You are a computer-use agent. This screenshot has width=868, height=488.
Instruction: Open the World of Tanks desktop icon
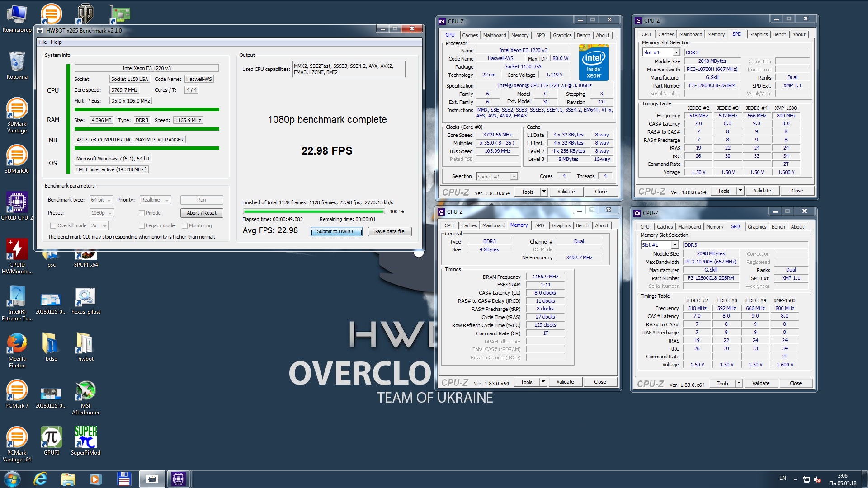click(85, 14)
